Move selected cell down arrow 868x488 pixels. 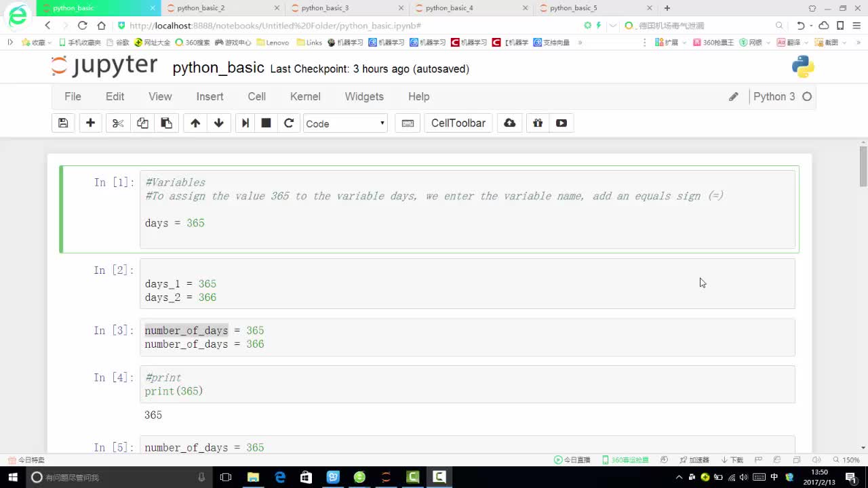coord(218,123)
